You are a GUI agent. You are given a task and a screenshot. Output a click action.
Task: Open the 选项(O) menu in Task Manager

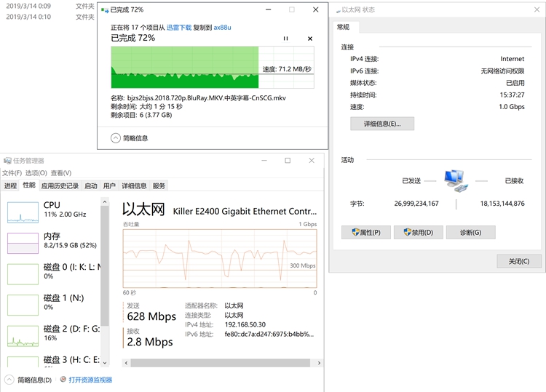tap(36, 173)
